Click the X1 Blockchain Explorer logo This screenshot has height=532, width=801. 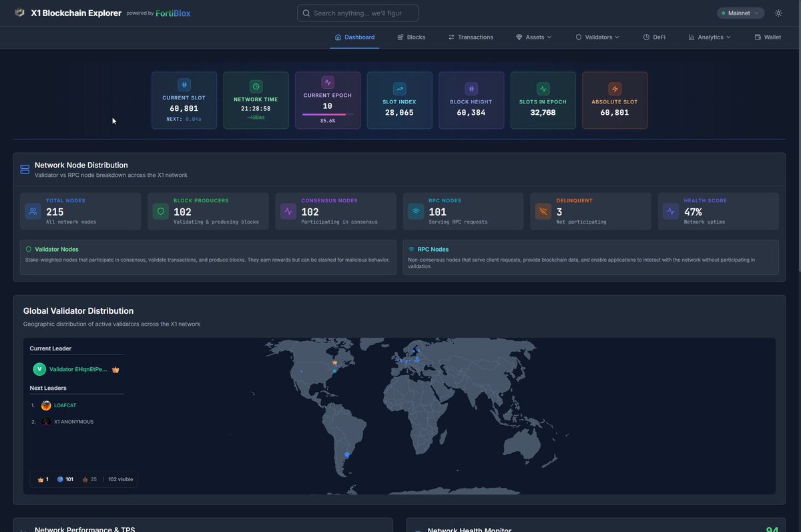tap(65, 12)
